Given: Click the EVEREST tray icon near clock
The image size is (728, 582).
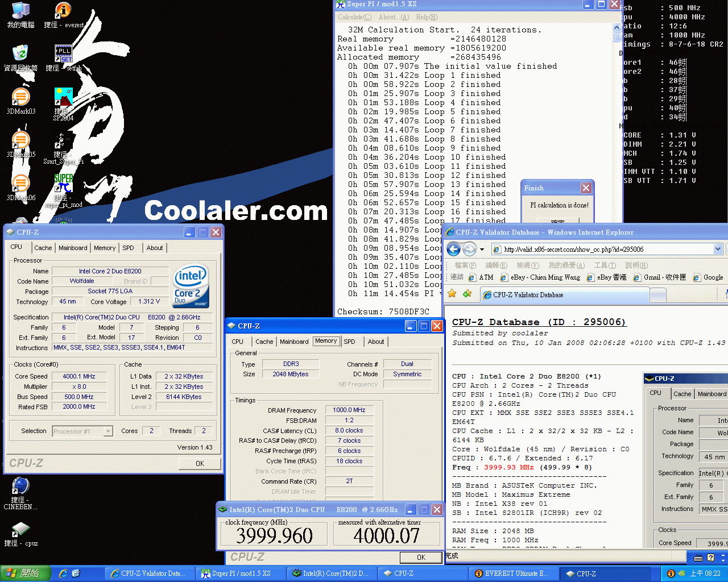Looking at the screenshot, I should pos(671,573).
